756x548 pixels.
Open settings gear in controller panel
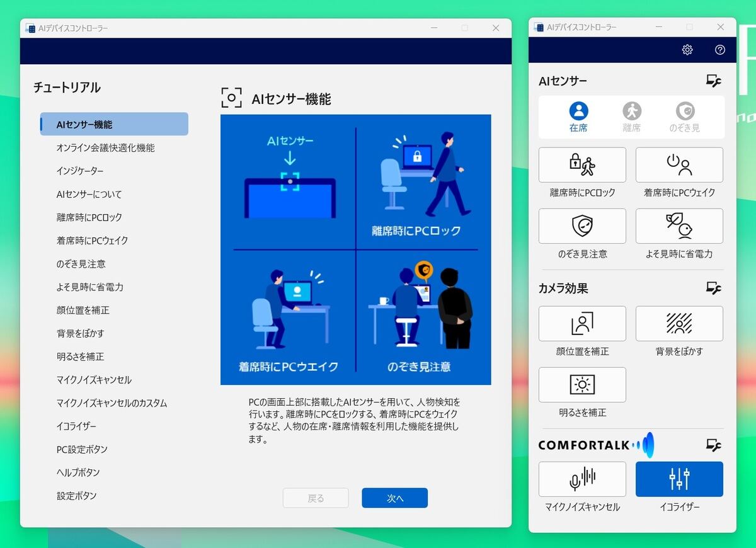(x=687, y=50)
